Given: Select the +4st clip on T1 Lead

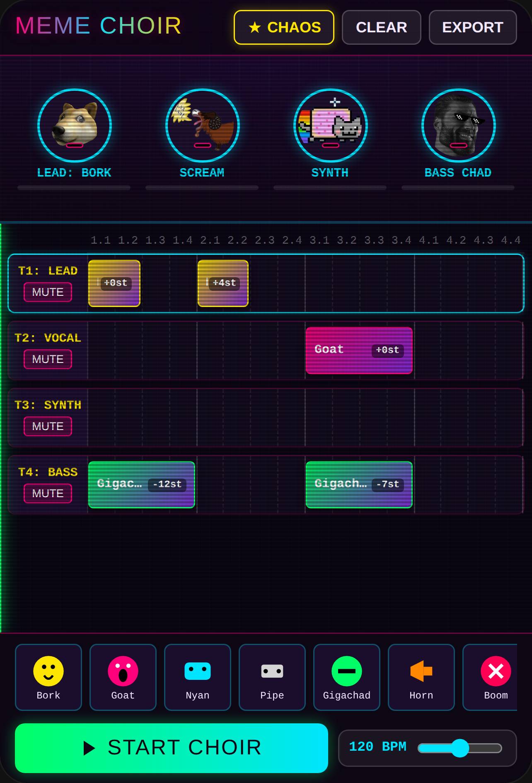Looking at the screenshot, I should click(223, 283).
